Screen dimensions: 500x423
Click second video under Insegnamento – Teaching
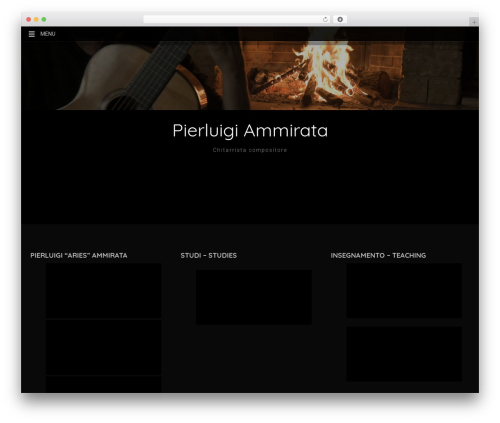click(404, 354)
